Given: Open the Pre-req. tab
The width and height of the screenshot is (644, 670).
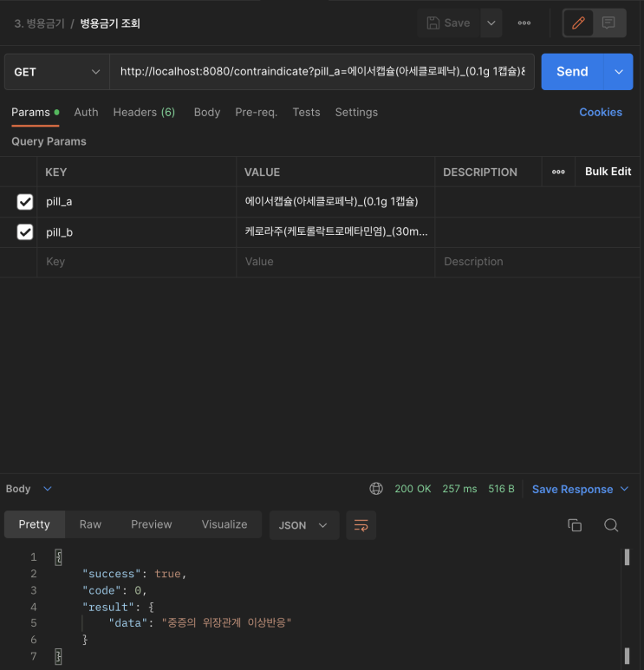Looking at the screenshot, I should click(x=256, y=113).
